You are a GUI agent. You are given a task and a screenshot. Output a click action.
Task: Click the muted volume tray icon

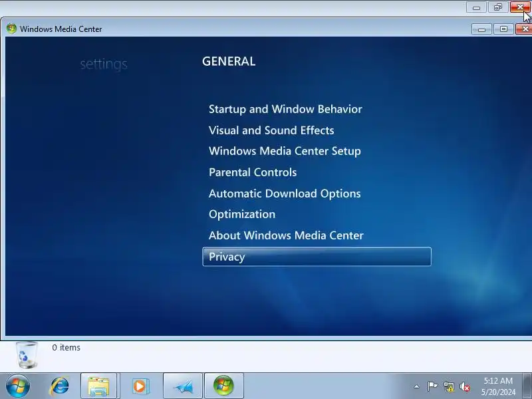pos(464,387)
